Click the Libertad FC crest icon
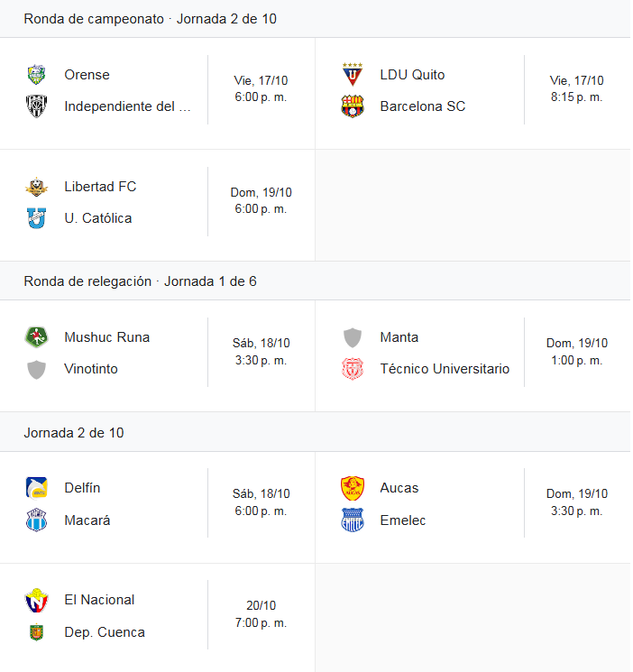Viewport: 633px width, 672px height. [x=36, y=187]
